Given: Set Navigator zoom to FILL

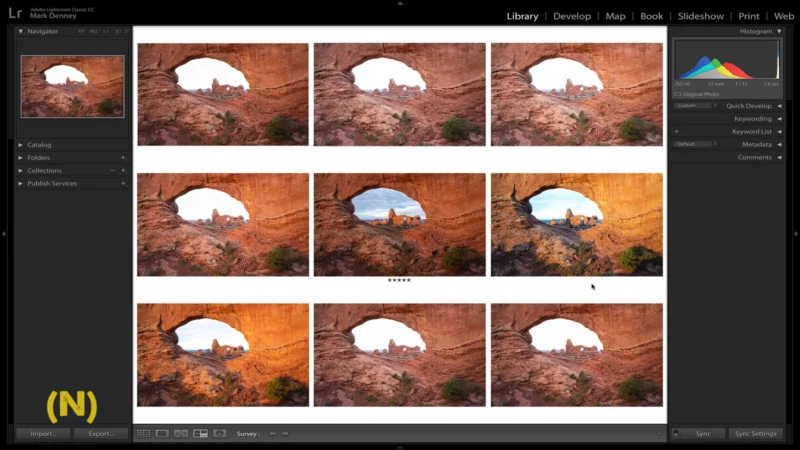Looking at the screenshot, I should (x=94, y=32).
